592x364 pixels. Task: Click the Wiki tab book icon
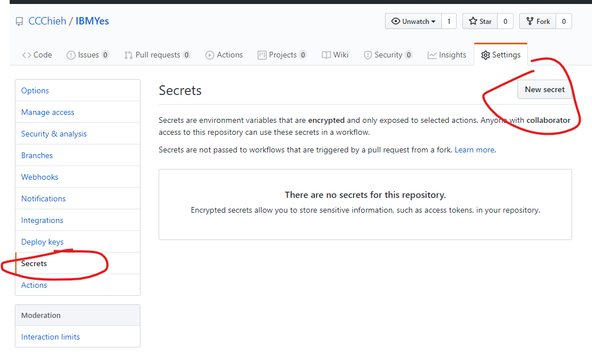coord(326,55)
